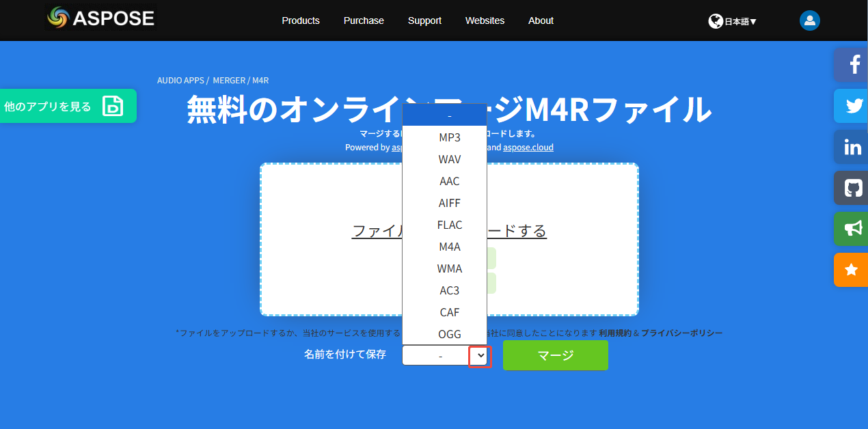Open the Support menu
Image resolution: width=868 pixels, height=429 pixels.
point(424,20)
